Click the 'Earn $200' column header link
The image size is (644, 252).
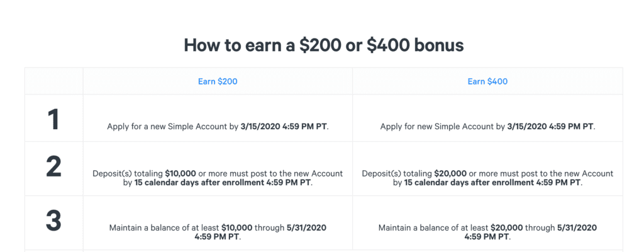[218, 81]
